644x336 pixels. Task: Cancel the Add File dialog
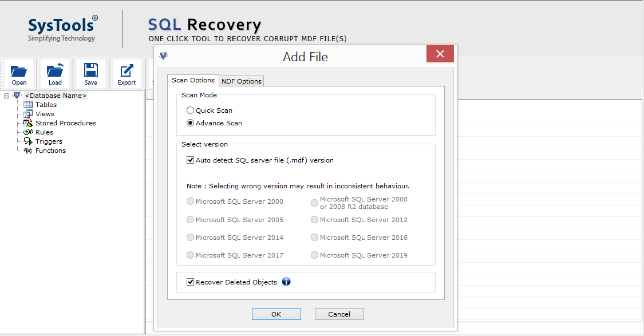click(x=339, y=314)
